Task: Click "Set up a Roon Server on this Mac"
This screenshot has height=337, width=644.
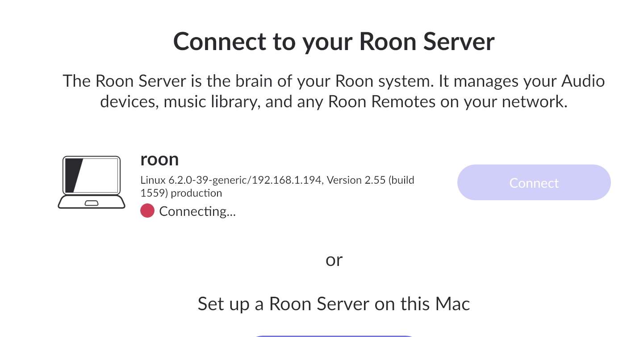Action: [334, 304]
